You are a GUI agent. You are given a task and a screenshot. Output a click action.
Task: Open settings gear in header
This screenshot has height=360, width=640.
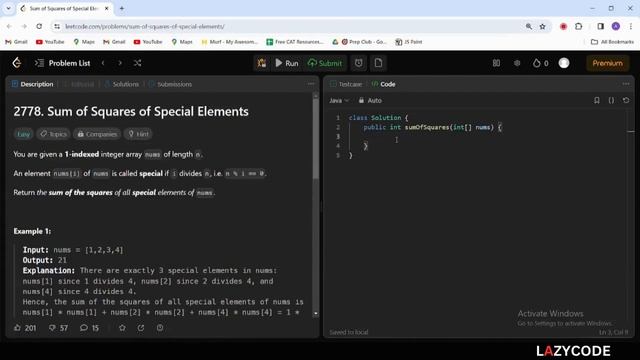pos(517,63)
